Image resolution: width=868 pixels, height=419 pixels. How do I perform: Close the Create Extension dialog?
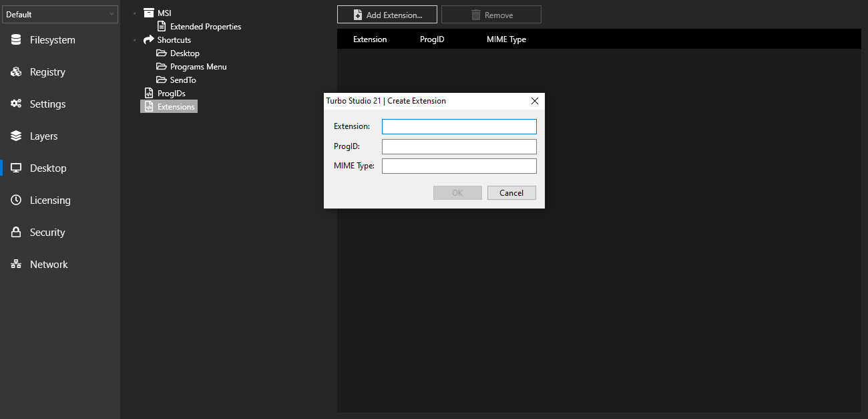(534, 101)
